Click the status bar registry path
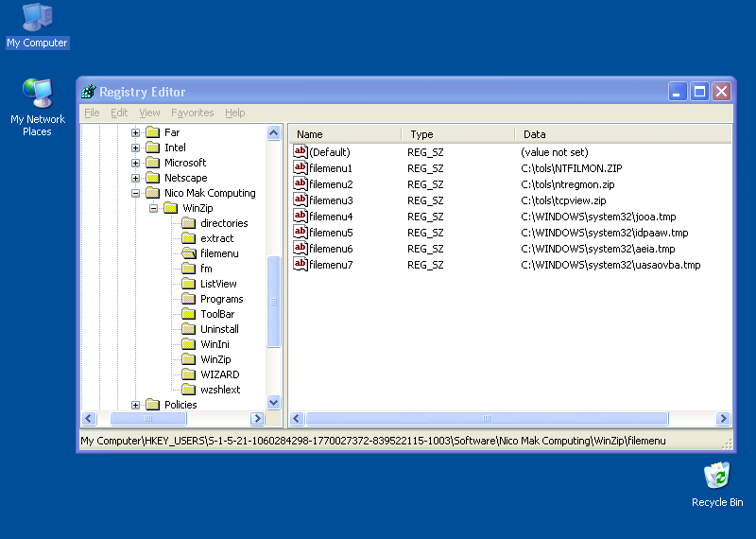 click(372, 441)
